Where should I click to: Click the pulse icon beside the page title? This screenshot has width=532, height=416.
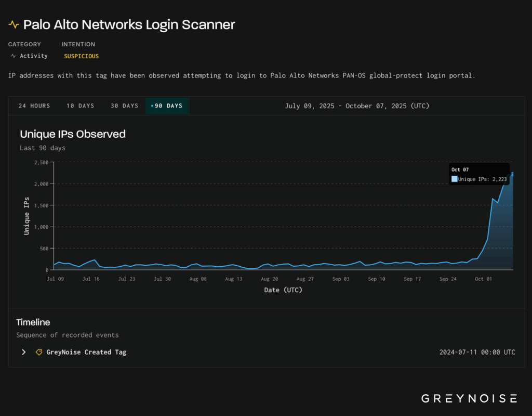[x=14, y=24]
